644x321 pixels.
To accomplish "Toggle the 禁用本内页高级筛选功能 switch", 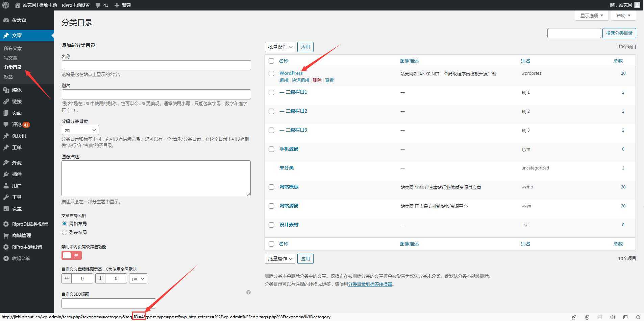I will click(x=72, y=255).
